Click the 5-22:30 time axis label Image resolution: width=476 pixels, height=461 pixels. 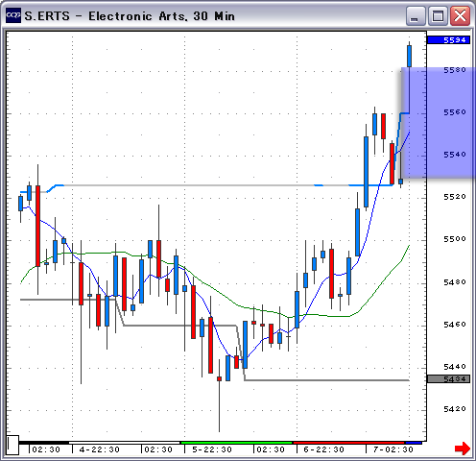(x=212, y=449)
